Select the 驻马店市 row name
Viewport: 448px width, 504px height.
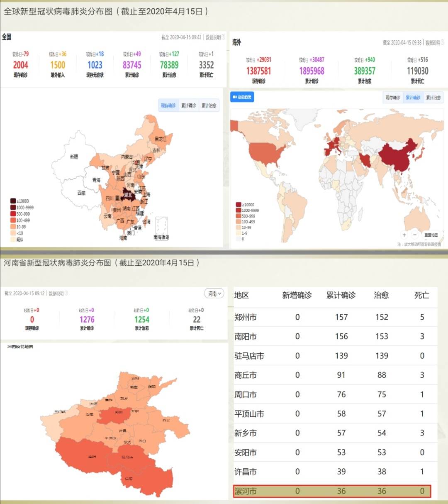pyautogui.click(x=249, y=356)
